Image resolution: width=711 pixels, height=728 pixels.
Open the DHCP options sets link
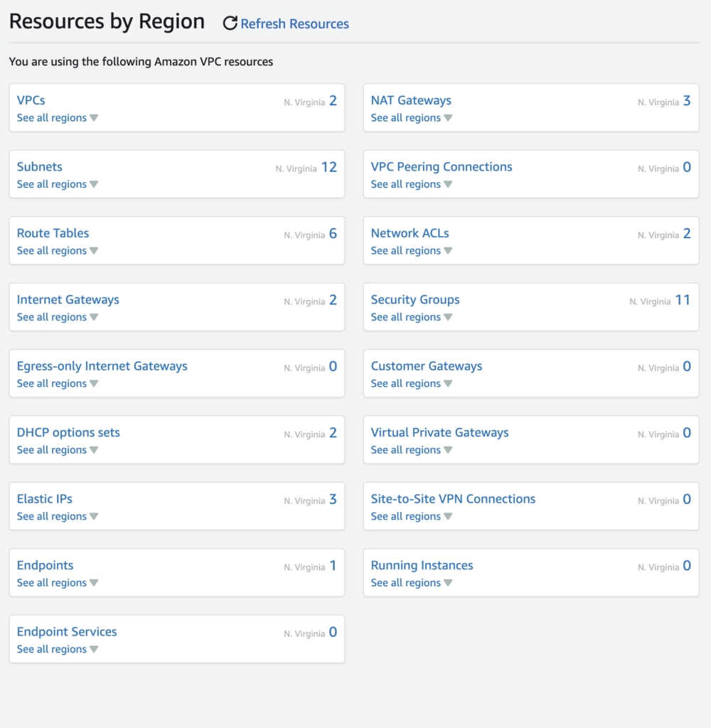[68, 432]
